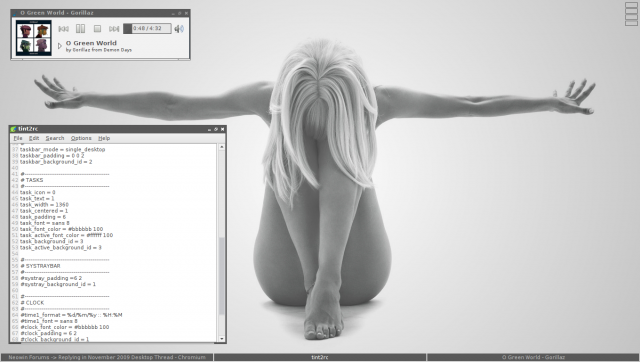Image resolution: width=640 pixels, height=362 pixels.
Task: Maximize the tint2rc editor window
Action: coord(216,129)
